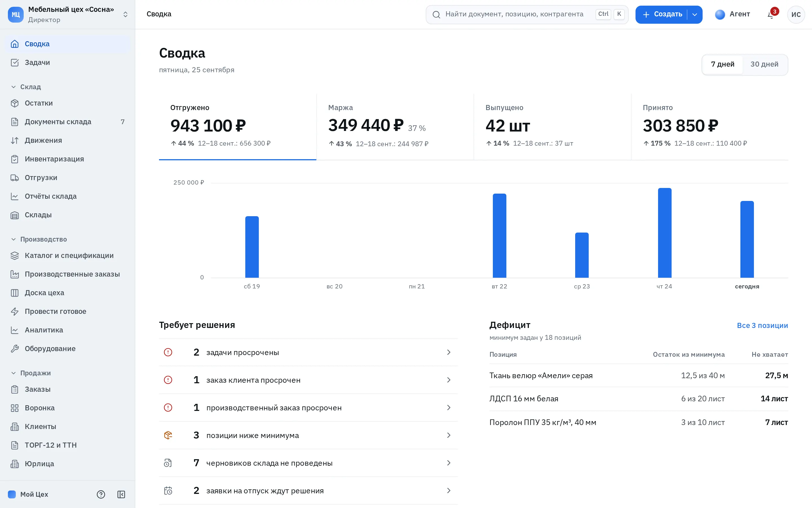Open Воронка sales funnel

68,408
